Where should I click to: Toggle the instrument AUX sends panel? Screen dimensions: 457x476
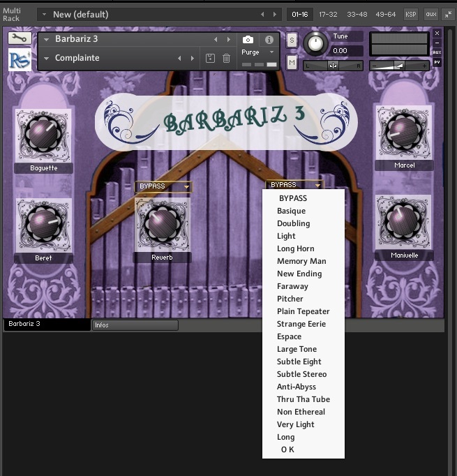point(437,52)
